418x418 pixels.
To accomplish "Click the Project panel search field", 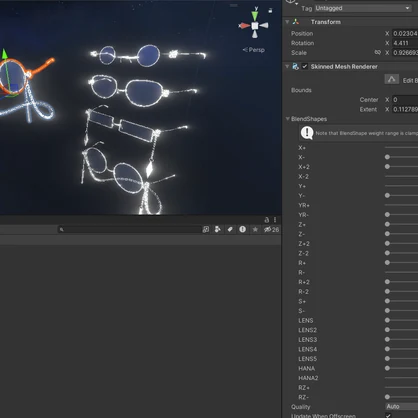I will (x=129, y=229).
